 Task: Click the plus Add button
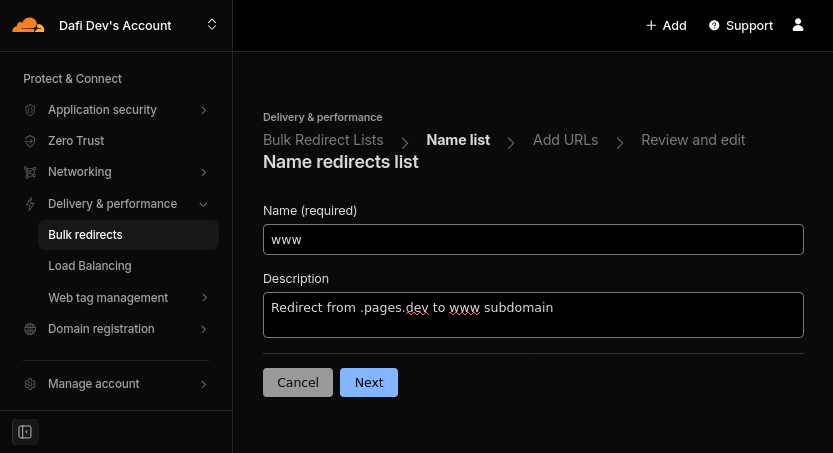click(x=666, y=25)
